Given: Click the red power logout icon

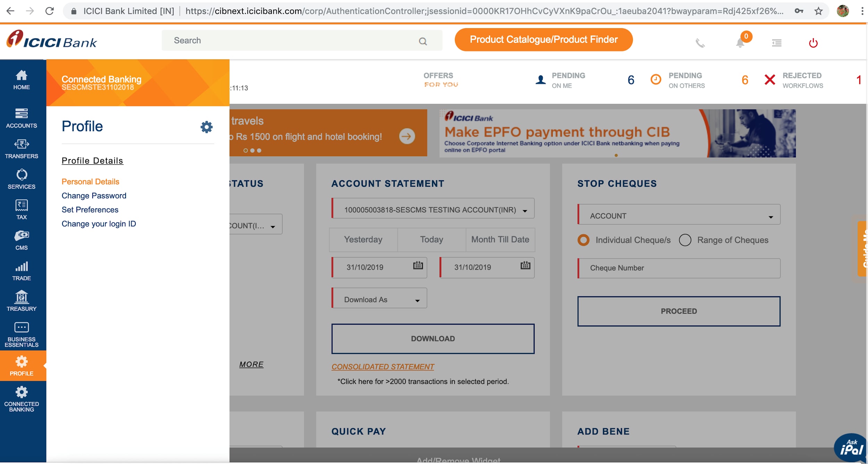Looking at the screenshot, I should tap(813, 43).
